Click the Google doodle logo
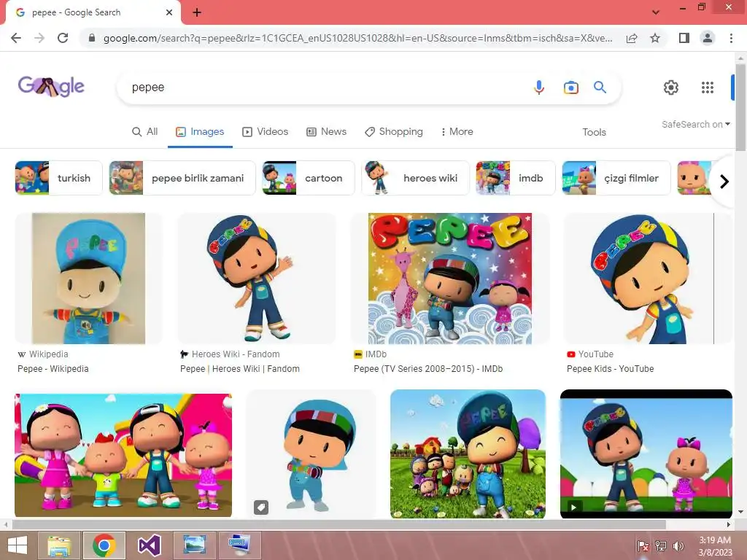 point(52,87)
